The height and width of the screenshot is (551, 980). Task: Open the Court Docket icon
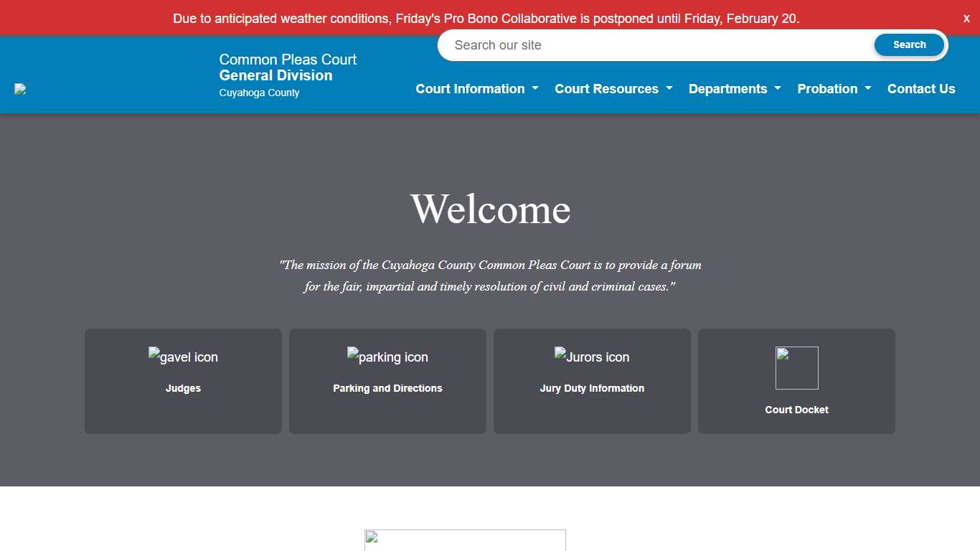(x=796, y=368)
